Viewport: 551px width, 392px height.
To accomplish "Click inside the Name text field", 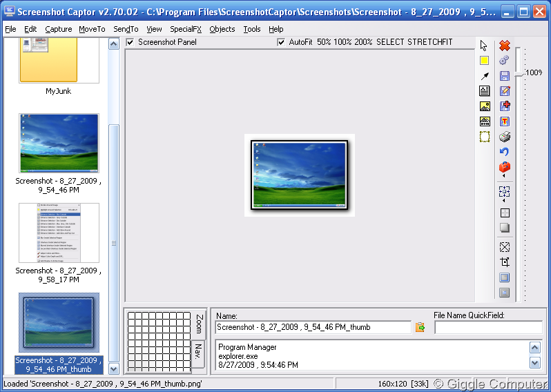I will 313,327.
